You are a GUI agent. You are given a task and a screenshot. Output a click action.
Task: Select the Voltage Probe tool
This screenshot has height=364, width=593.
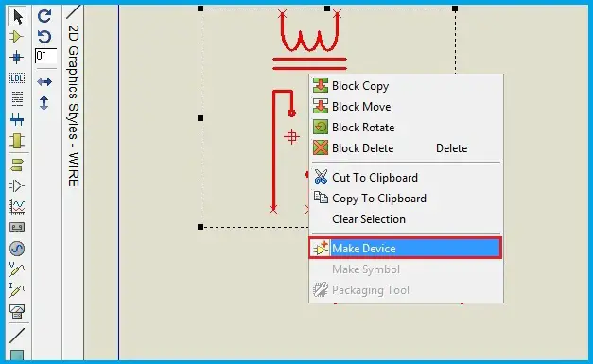17,269
